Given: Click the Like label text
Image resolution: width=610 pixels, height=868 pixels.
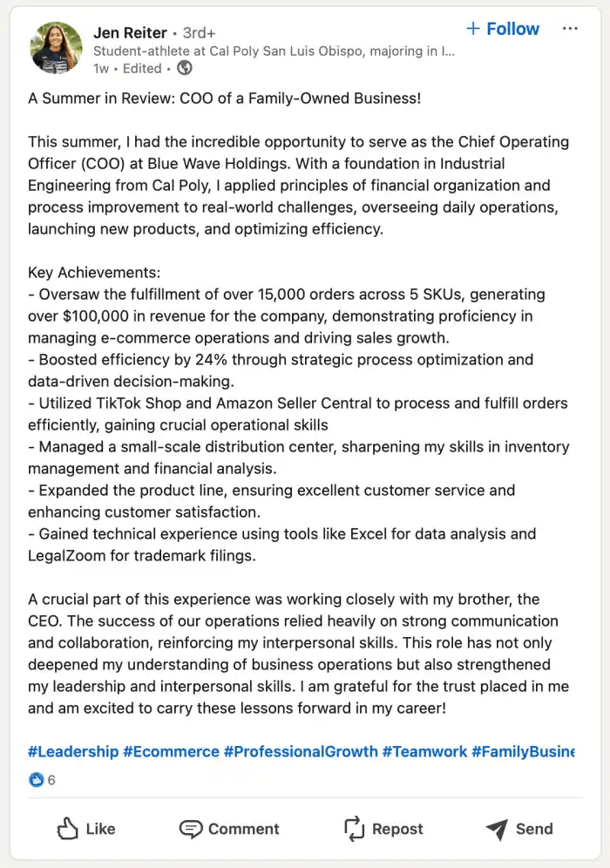Looking at the screenshot, I should click(x=100, y=829).
